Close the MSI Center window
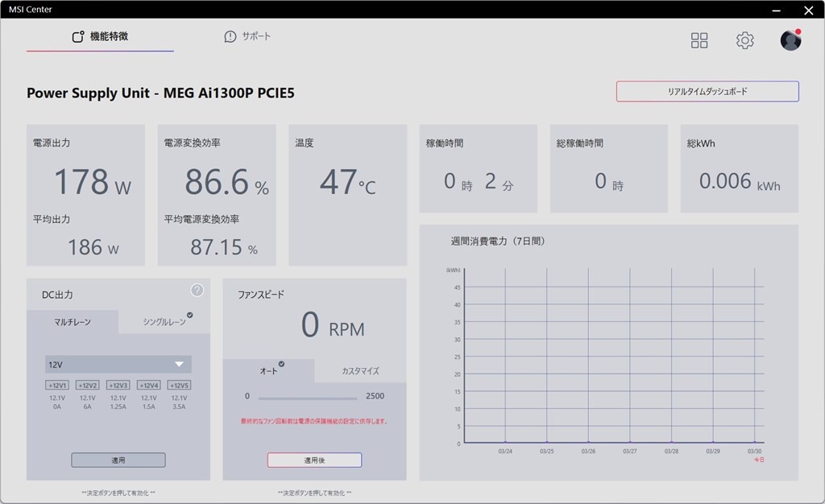825x504 pixels. click(809, 10)
